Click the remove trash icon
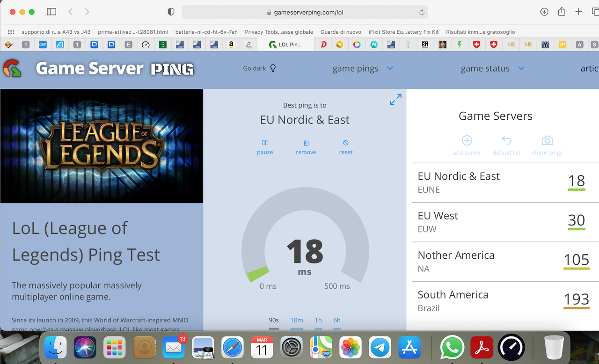 [306, 143]
